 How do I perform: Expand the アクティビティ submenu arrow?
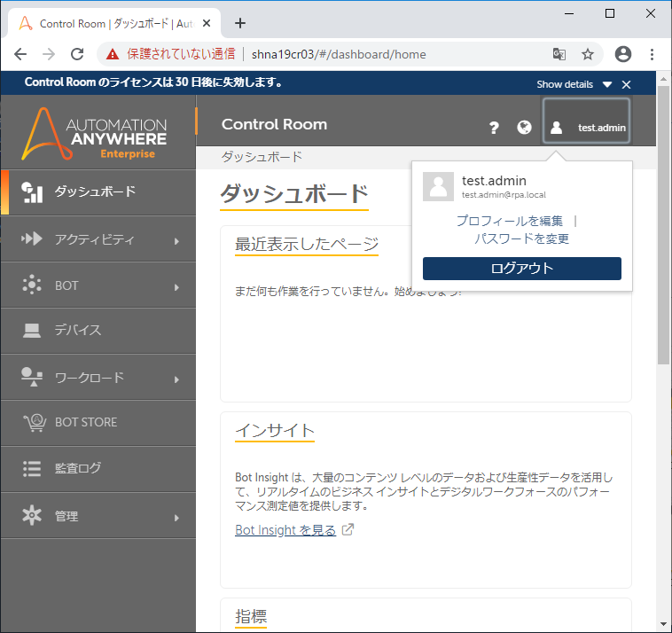click(176, 241)
